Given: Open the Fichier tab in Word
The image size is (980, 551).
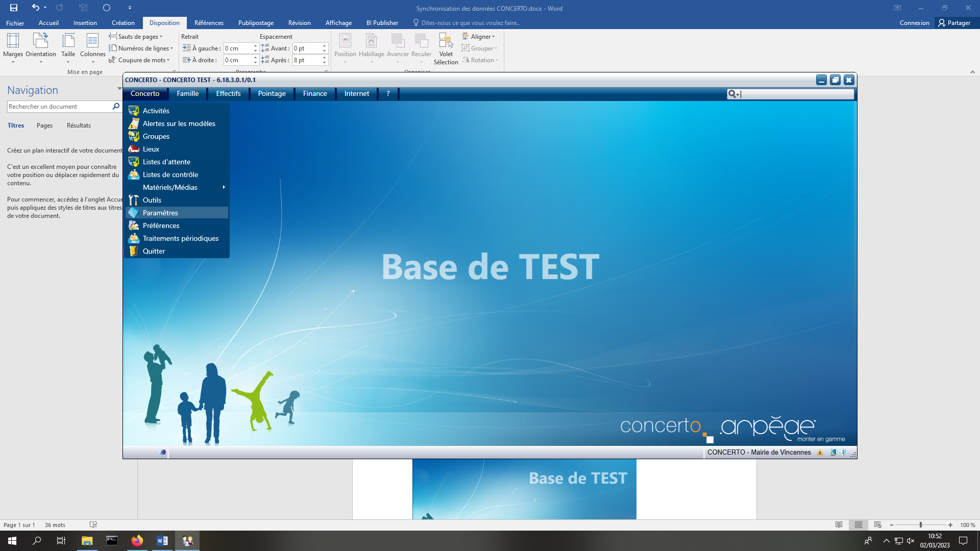Looking at the screenshot, I should click(x=15, y=23).
